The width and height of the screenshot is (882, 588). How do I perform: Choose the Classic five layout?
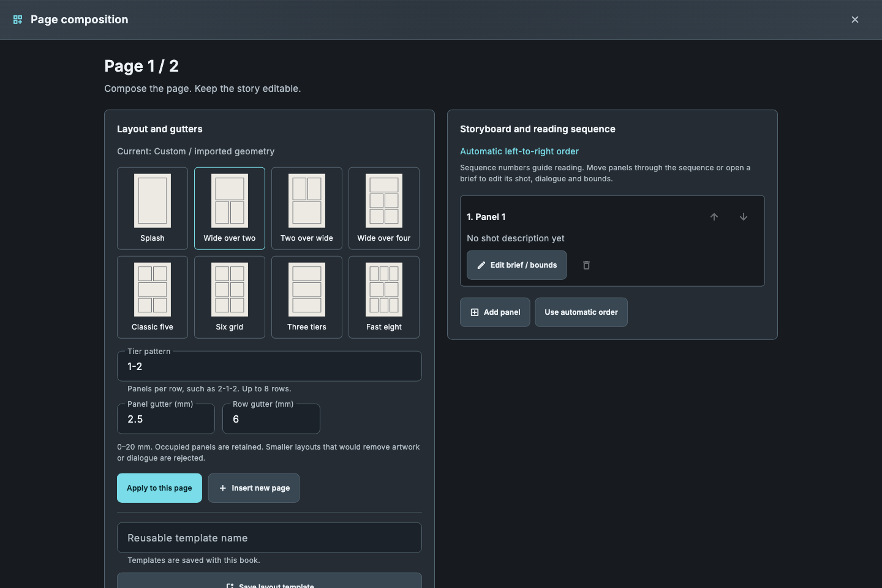tap(153, 297)
